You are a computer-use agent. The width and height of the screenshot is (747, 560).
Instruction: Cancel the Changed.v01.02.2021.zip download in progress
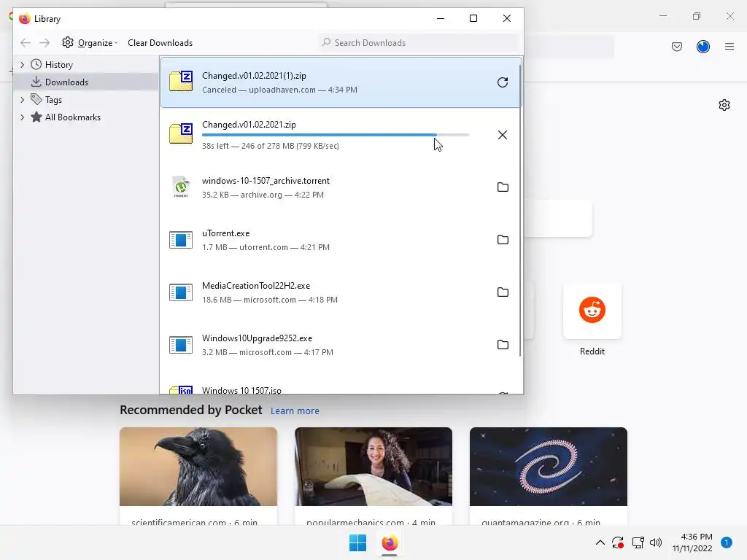coord(502,135)
